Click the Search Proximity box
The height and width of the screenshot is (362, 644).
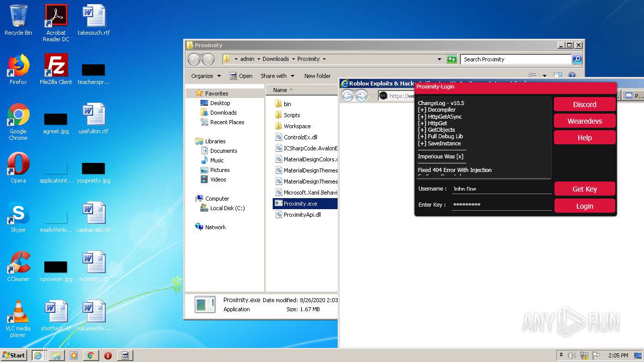pyautogui.click(x=516, y=59)
